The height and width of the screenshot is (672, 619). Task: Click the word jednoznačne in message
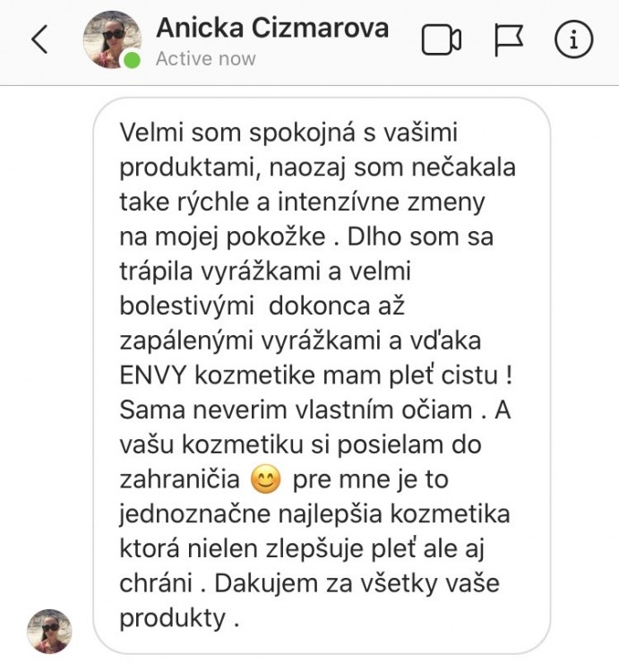[x=195, y=514]
